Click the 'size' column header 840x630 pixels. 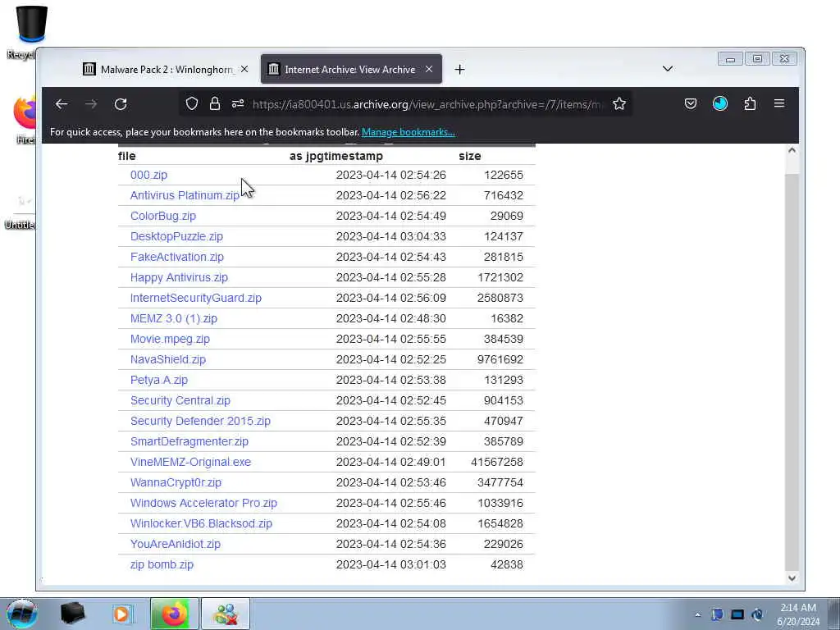pyautogui.click(x=470, y=156)
